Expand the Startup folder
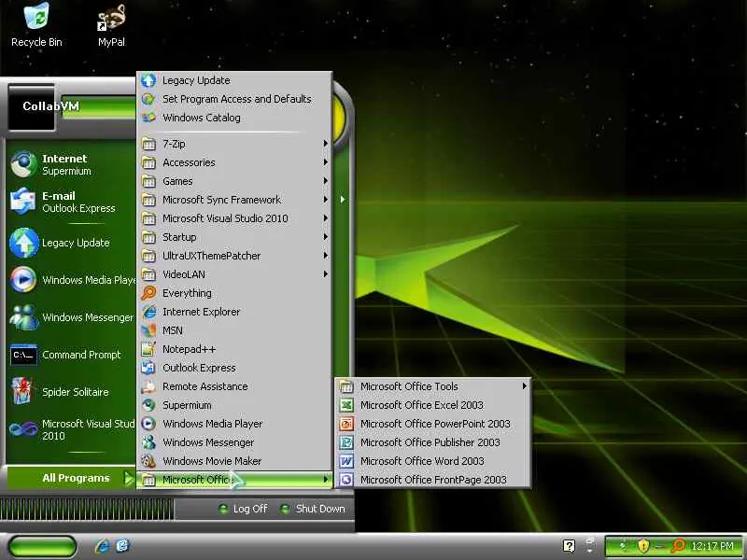747x560 pixels. click(234, 237)
